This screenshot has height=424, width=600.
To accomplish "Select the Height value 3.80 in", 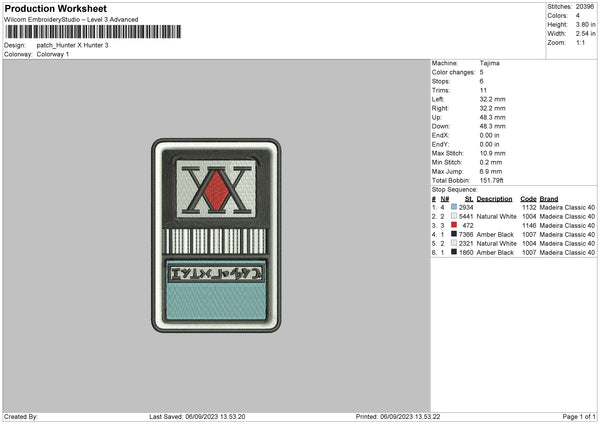I will (585, 24).
